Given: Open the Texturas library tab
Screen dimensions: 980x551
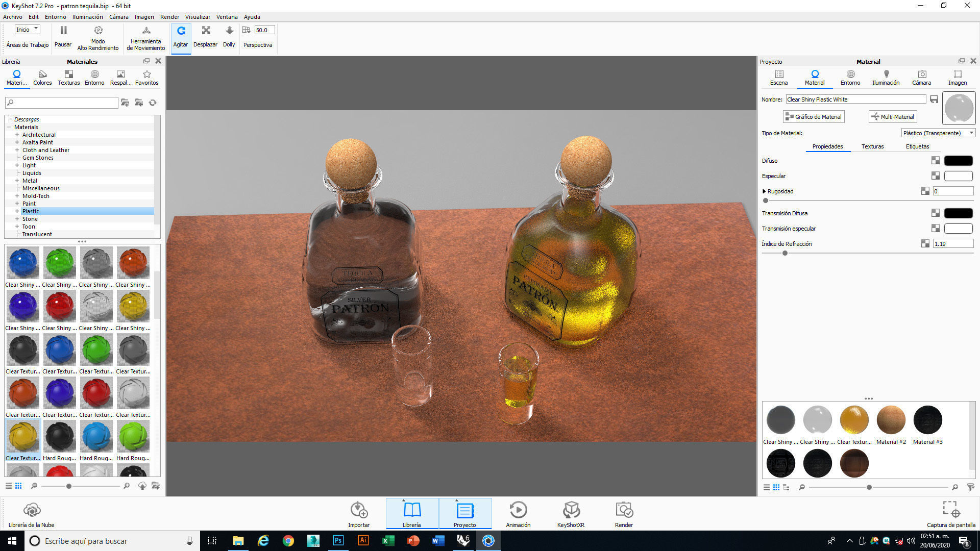Looking at the screenshot, I should tap(68, 78).
